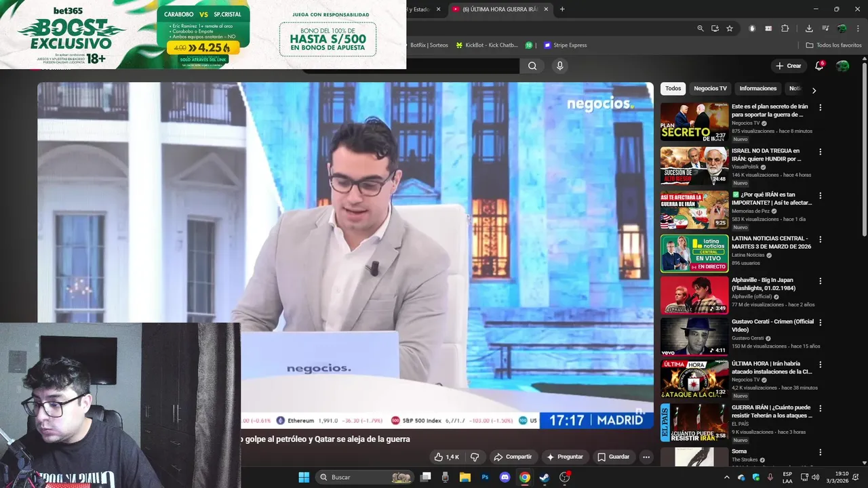This screenshot has width=868, height=488.
Task: Open BotRix | Sorteos bookmark
Action: click(x=429, y=45)
